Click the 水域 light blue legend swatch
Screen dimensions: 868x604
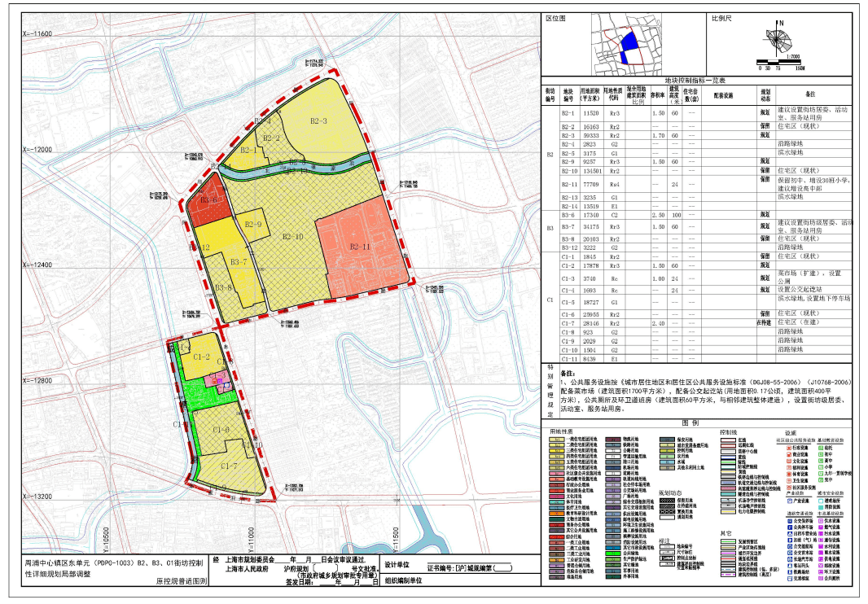(x=667, y=462)
